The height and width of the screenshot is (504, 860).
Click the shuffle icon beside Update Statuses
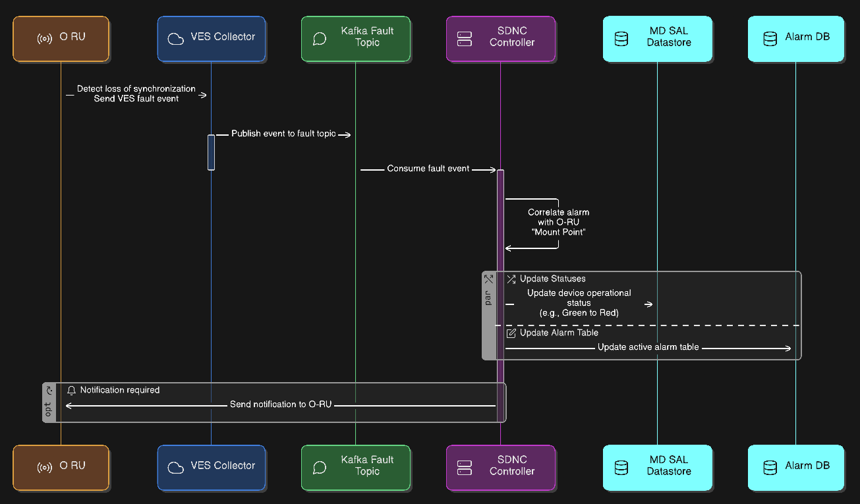pyautogui.click(x=511, y=279)
